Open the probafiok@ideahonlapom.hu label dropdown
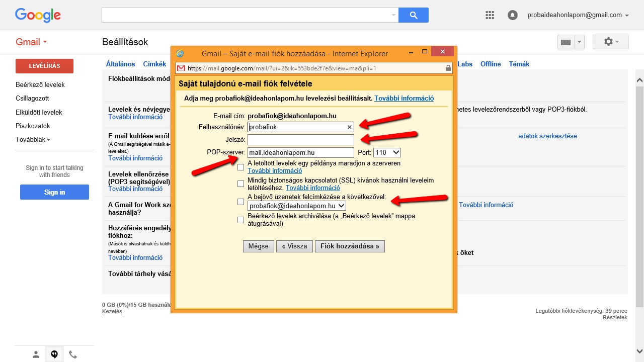This screenshot has width=644, height=362. (x=297, y=206)
